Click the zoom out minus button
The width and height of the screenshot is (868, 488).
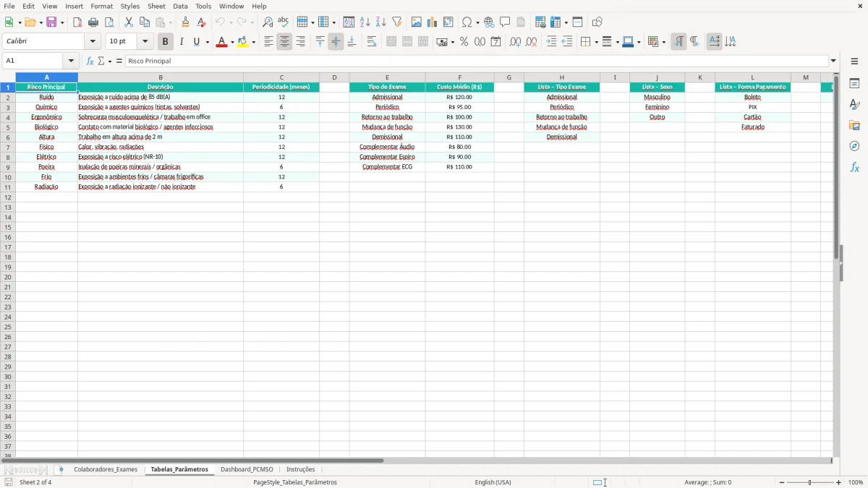[x=782, y=482]
